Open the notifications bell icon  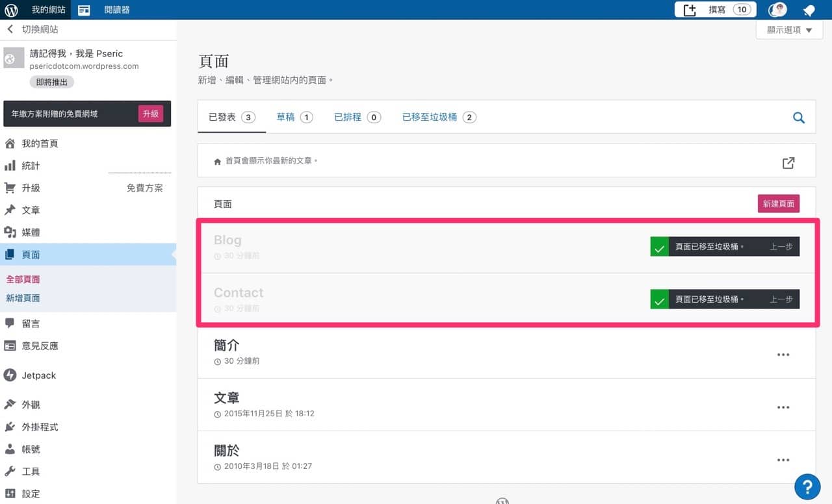[809, 10]
